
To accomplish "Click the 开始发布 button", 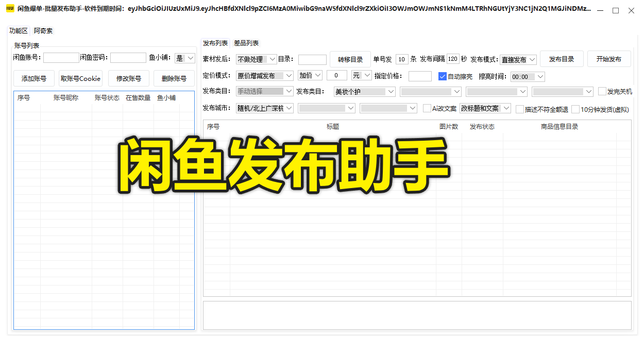I will (x=609, y=59).
